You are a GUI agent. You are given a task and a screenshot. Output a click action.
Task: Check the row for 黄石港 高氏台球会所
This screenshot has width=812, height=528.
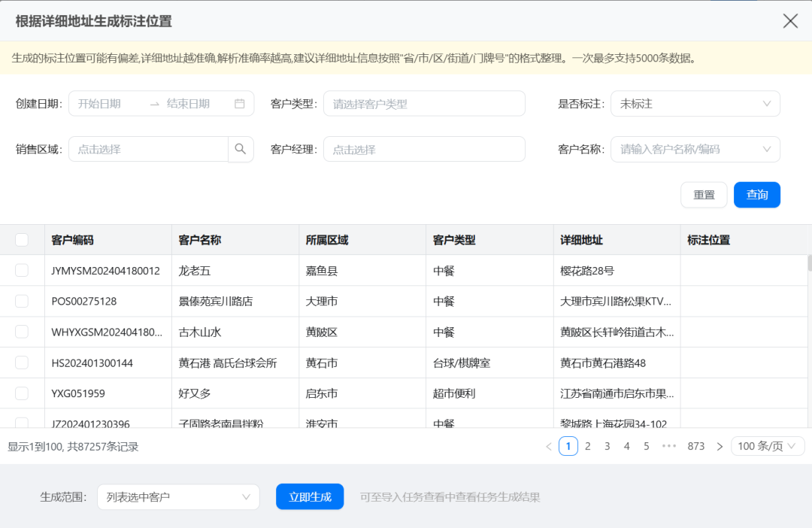tap(22, 362)
